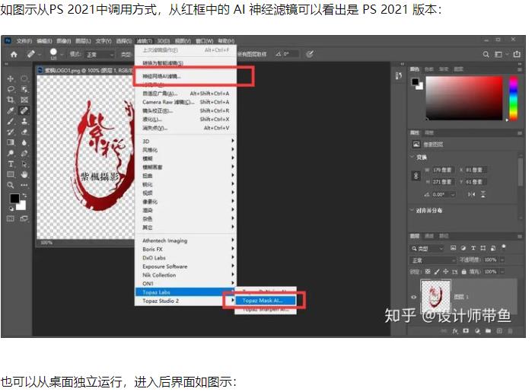Click the rainbow hue slider strip
Screen dimensions: 532x392
(x=513, y=98)
